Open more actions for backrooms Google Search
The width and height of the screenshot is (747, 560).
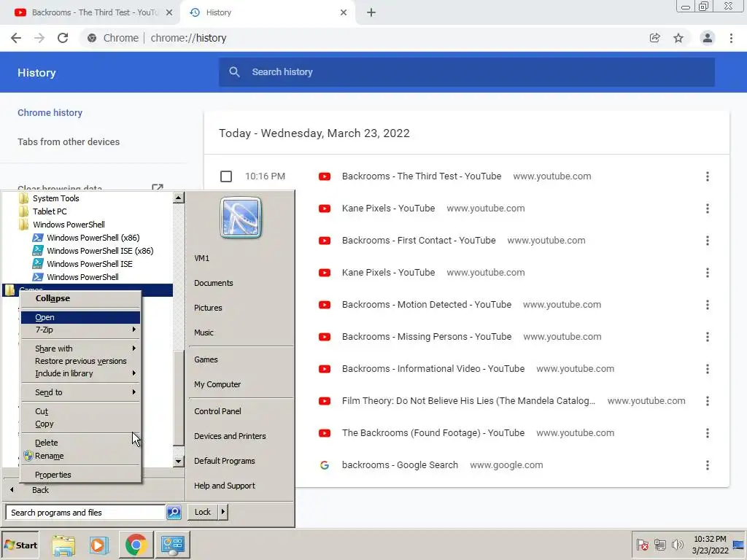point(708,465)
